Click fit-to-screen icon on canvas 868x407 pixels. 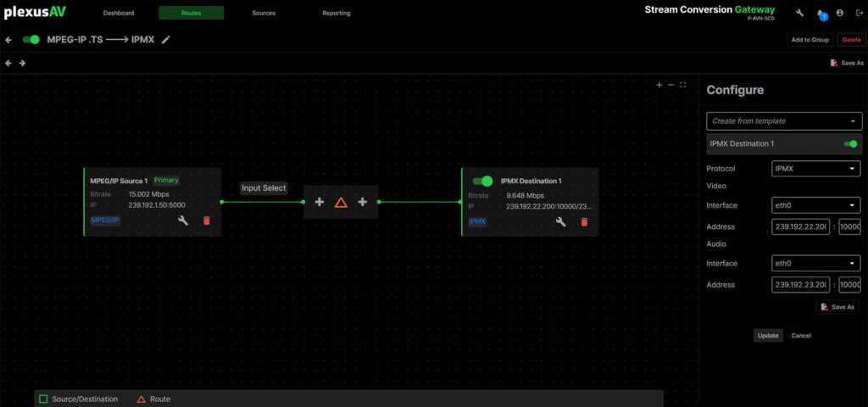tap(683, 85)
